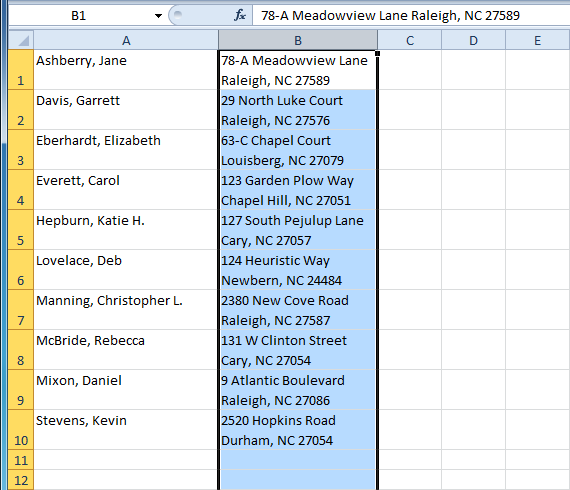
Task: Select row 5 header
Action: pos(21,230)
